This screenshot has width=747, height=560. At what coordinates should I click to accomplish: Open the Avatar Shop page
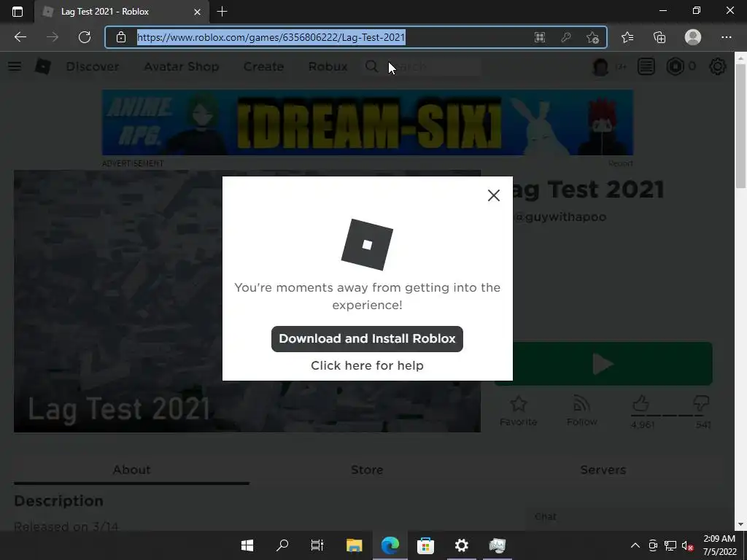click(x=181, y=66)
